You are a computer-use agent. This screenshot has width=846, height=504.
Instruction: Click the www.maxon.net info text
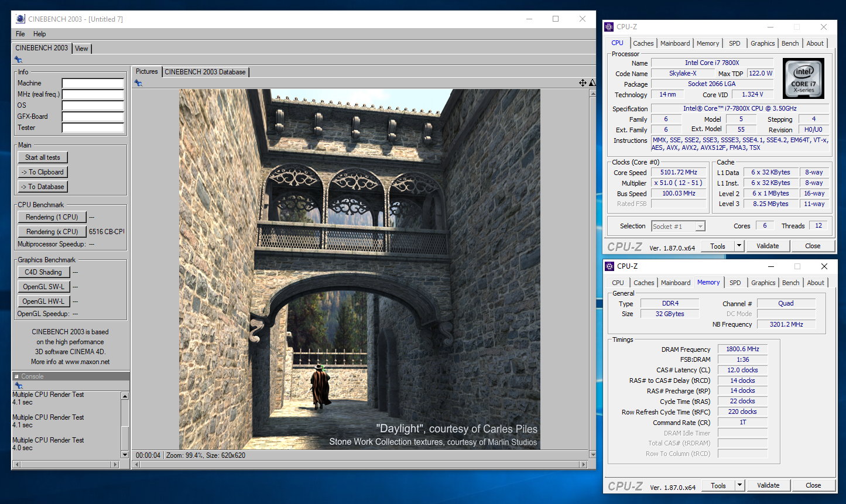pos(88,362)
